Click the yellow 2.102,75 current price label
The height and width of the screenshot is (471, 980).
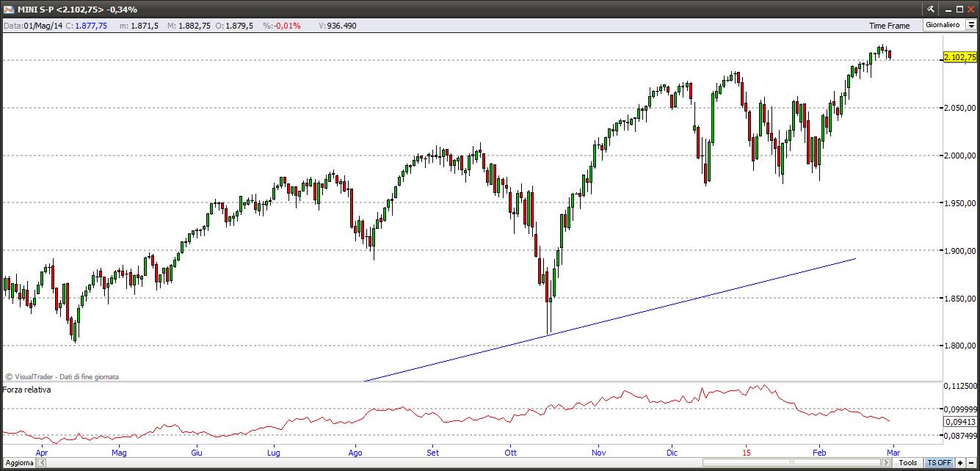[x=959, y=57]
